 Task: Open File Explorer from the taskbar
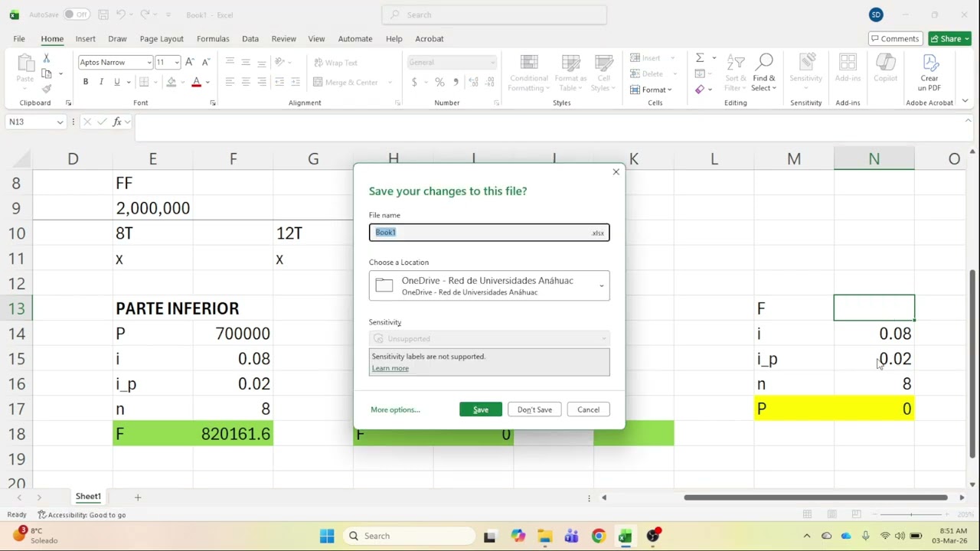pos(544,536)
